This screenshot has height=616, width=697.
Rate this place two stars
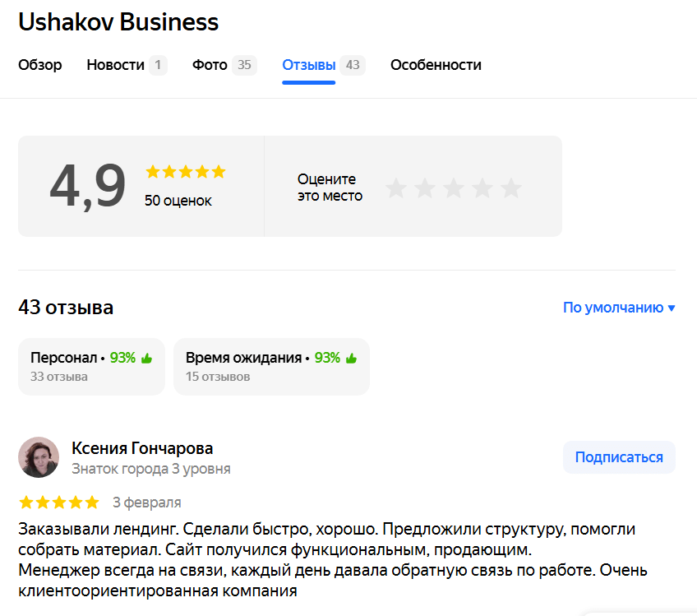[x=425, y=188]
